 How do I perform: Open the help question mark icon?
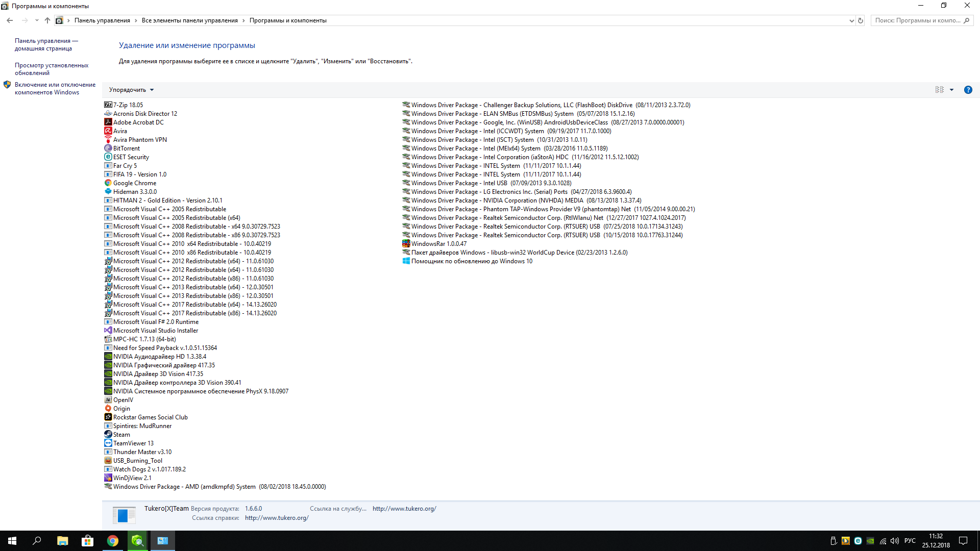point(968,90)
